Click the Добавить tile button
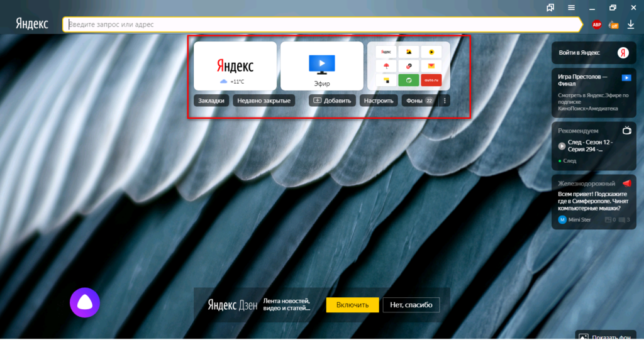 point(332,101)
